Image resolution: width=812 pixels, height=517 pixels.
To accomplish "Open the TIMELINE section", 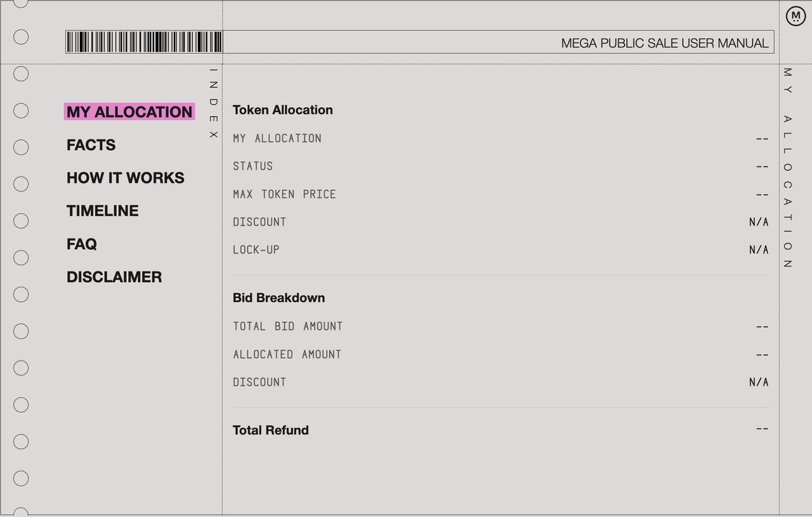I will click(x=102, y=211).
